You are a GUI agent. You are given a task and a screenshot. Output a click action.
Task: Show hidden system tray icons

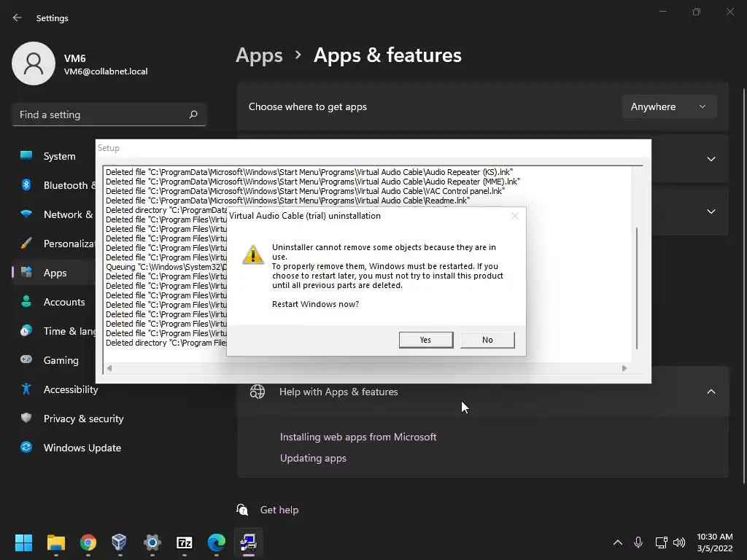(617, 542)
